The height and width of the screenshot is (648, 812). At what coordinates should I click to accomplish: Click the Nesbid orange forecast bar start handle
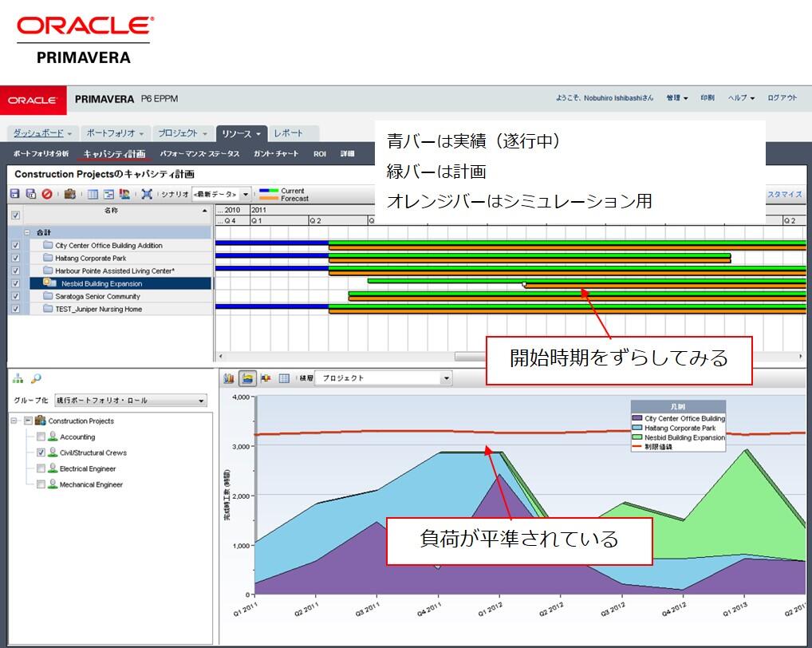pos(524,284)
